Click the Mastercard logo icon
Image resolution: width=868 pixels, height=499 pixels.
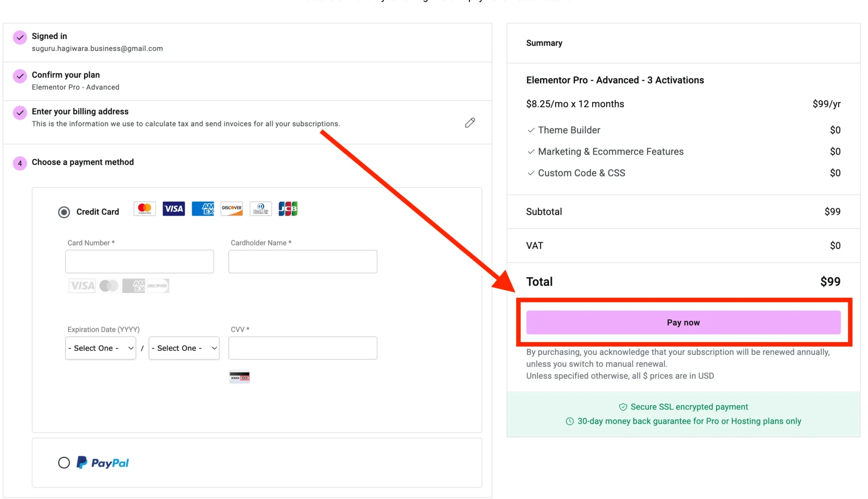click(x=145, y=209)
